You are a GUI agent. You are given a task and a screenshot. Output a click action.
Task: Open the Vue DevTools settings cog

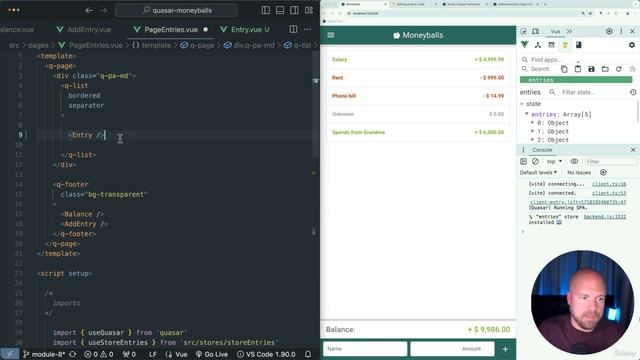click(632, 45)
